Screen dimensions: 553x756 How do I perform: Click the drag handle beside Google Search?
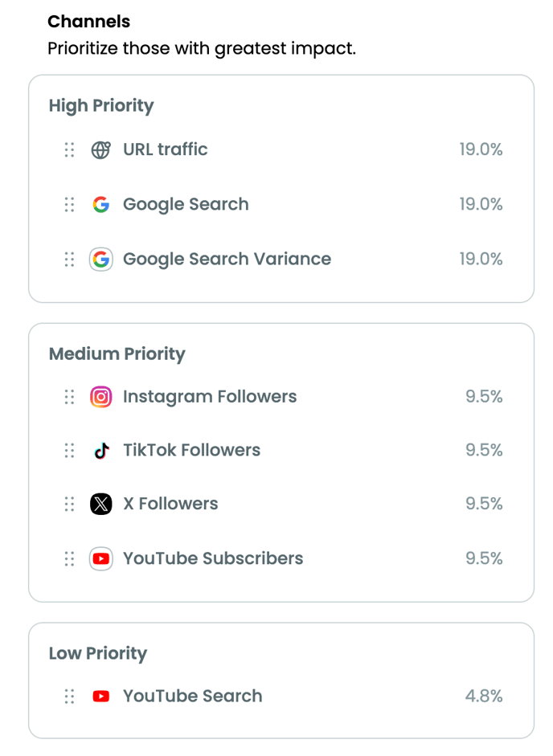[x=69, y=204]
